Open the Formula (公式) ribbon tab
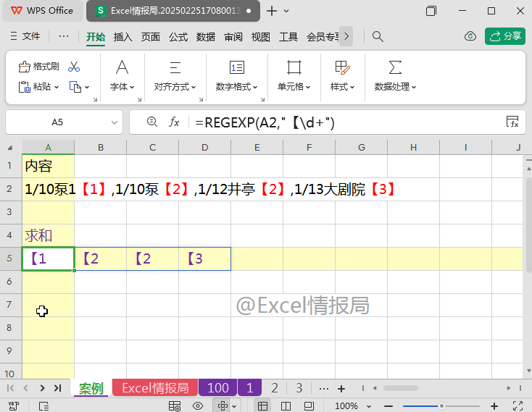532x412 pixels. click(x=178, y=37)
